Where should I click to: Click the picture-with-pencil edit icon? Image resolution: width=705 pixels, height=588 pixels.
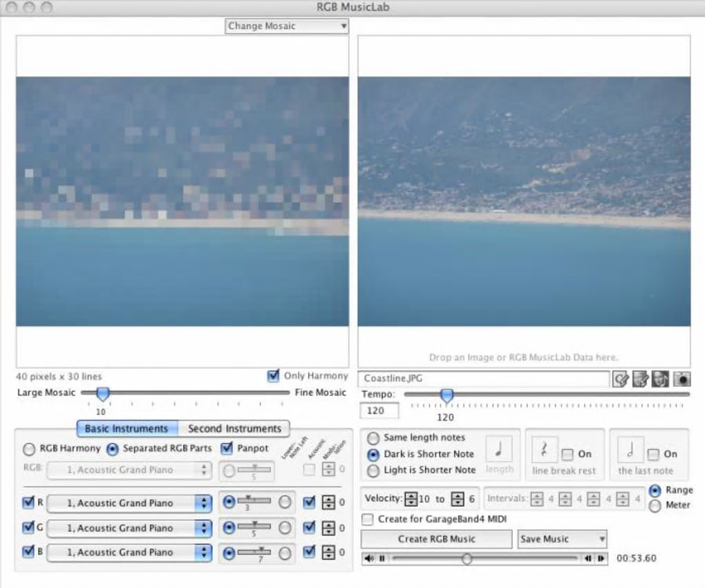click(x=640, y=379)
